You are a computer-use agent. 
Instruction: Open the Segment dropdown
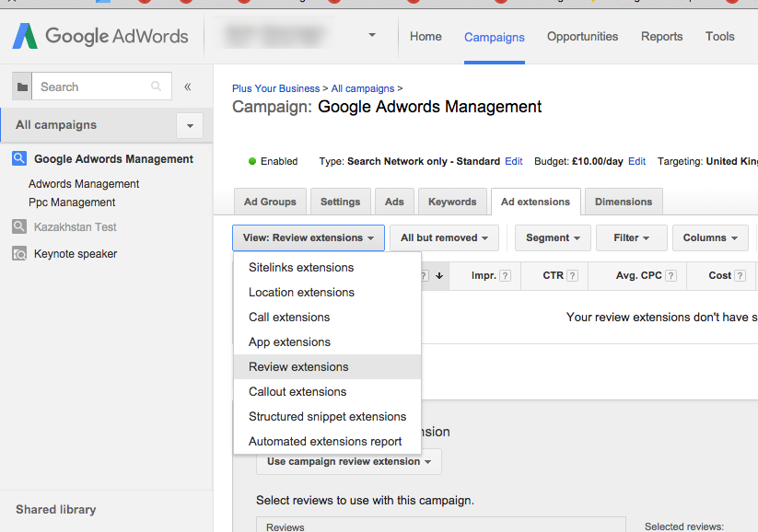tap(553, 237)
